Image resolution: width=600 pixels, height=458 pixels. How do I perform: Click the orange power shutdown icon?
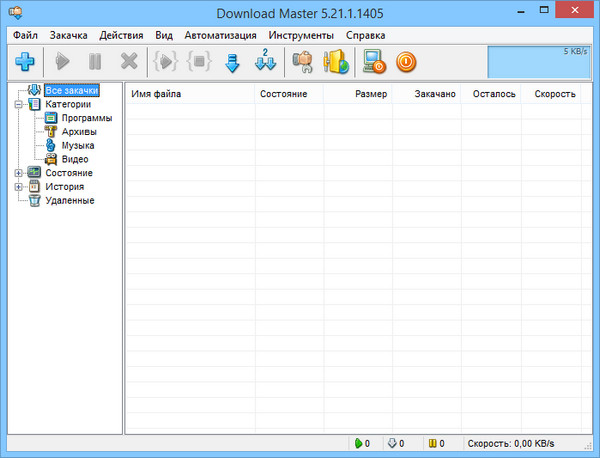tap(407, 62)
